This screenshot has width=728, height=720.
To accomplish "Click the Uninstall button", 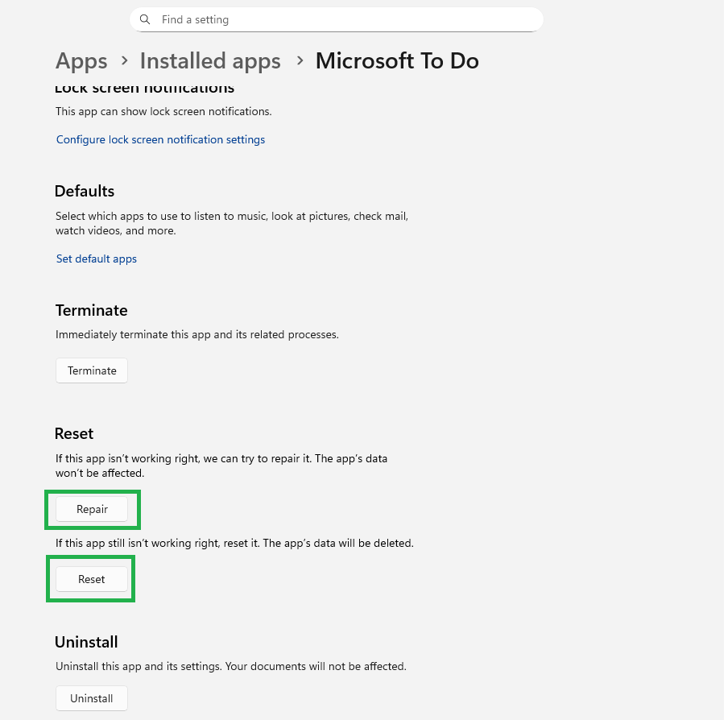I will 92,698.
